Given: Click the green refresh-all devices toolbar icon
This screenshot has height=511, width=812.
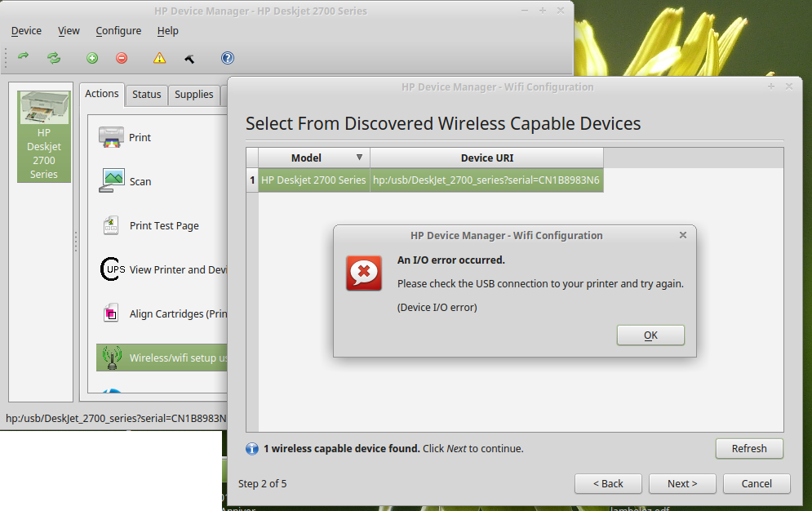Looking at the screenshot, I should coord(54,58).
